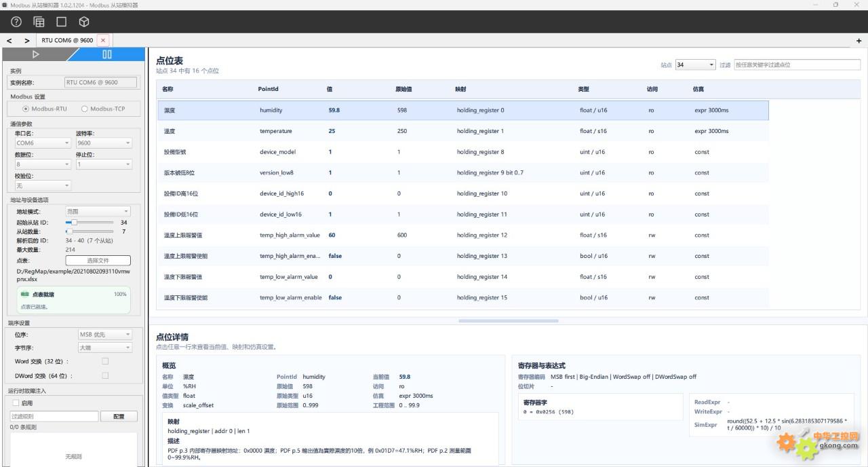This screenshot has height=467, width=868.
Task: Click the 点表就绪 status card
Action: click(73, 300)
